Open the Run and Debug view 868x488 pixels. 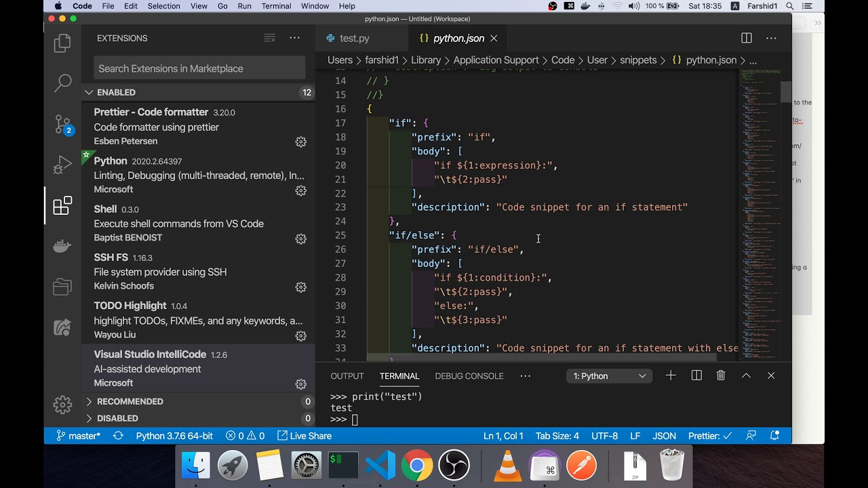[62, 165]
